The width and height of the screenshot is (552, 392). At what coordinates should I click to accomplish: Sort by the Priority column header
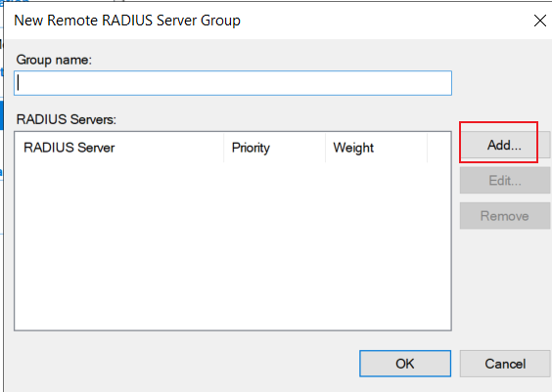tap(275, 148)
